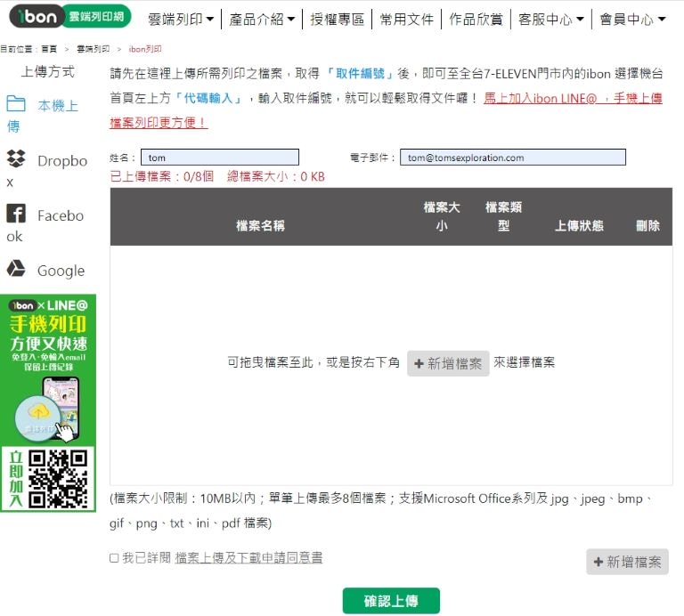Screen dimensions: 684x616
Task: Select the 本機上傳 label
Action: (43, 116)
